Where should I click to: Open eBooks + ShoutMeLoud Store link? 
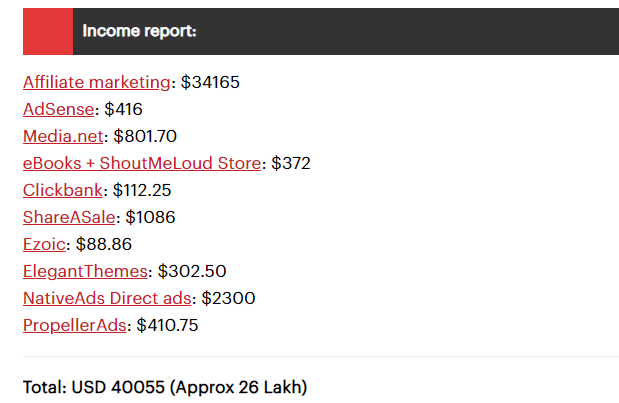pos(142,163)
